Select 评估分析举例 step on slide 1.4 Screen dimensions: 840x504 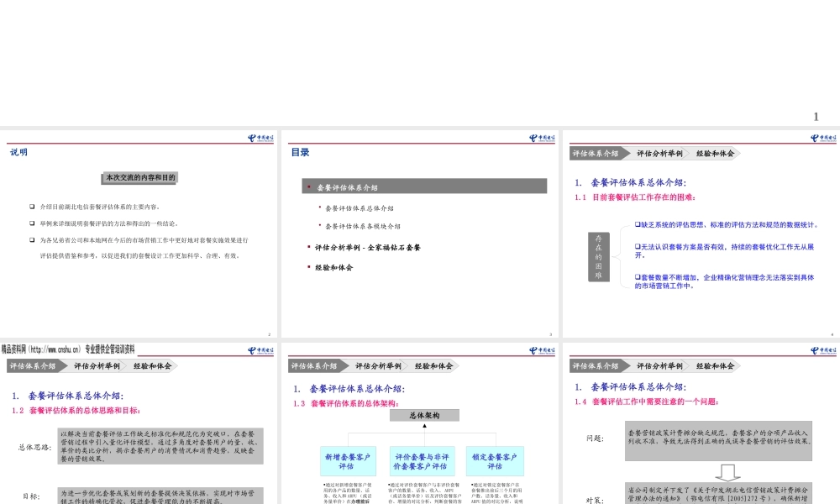pos(659,366)
